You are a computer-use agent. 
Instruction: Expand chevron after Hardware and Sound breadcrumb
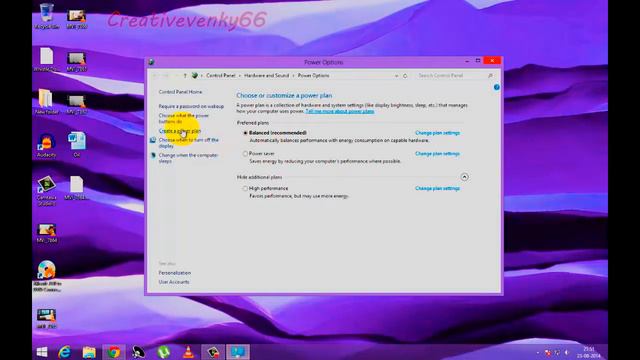point(293,76)
